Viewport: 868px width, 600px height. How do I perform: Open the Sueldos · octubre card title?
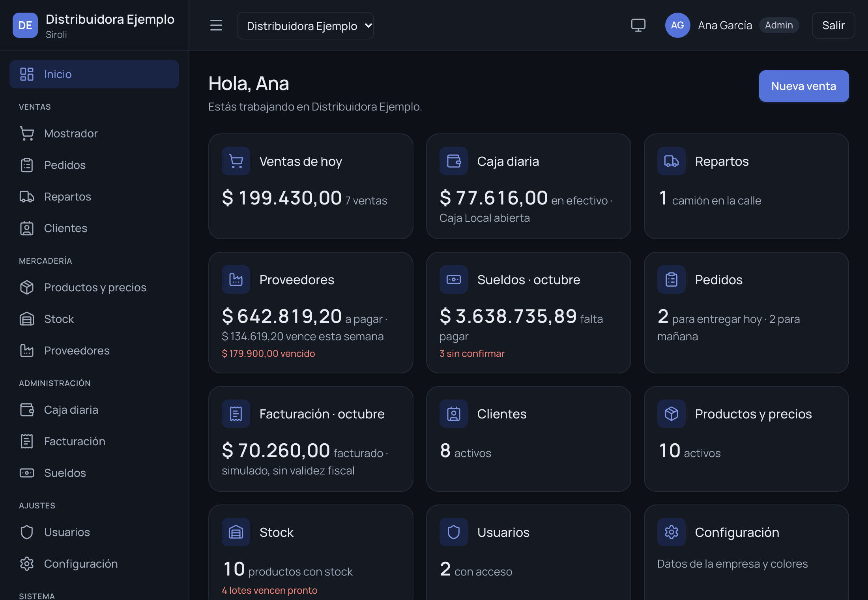pos(529,280)
